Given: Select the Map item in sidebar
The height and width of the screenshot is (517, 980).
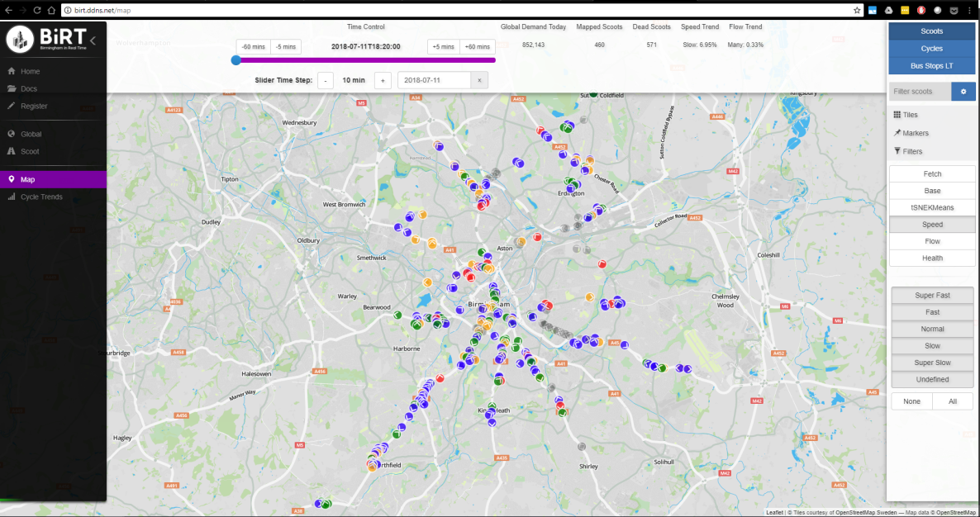Looking at the screenshot, I should point(53,179).
